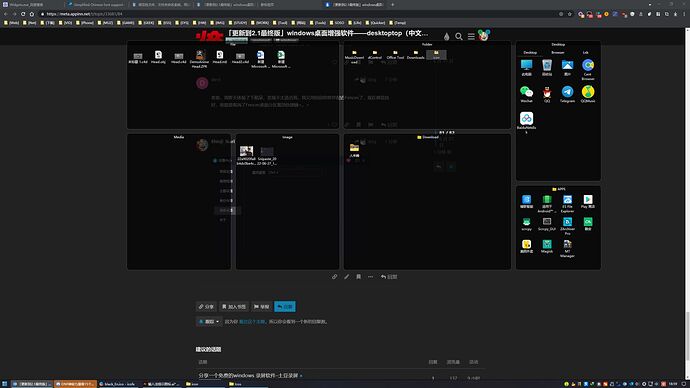The width and height of the screenshot is (690, 388).
Task: Switch to the orange taskbar application
Action: tap(75, 384)
